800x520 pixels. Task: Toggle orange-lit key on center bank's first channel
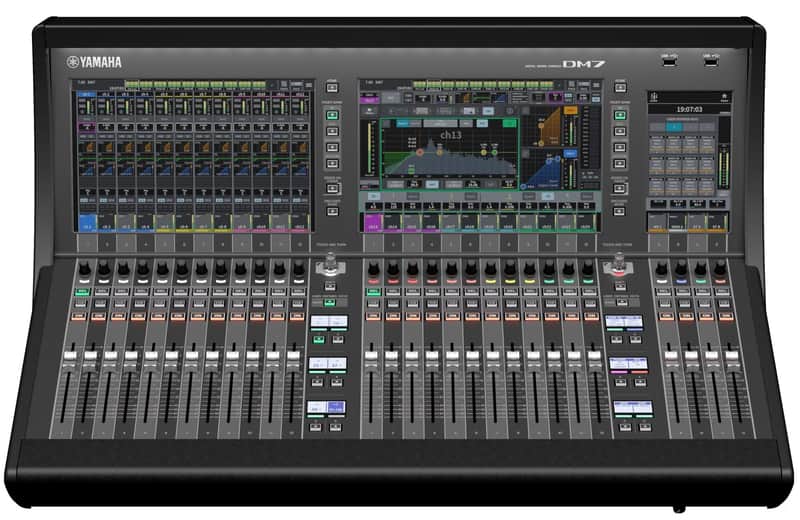click(373, 316)
